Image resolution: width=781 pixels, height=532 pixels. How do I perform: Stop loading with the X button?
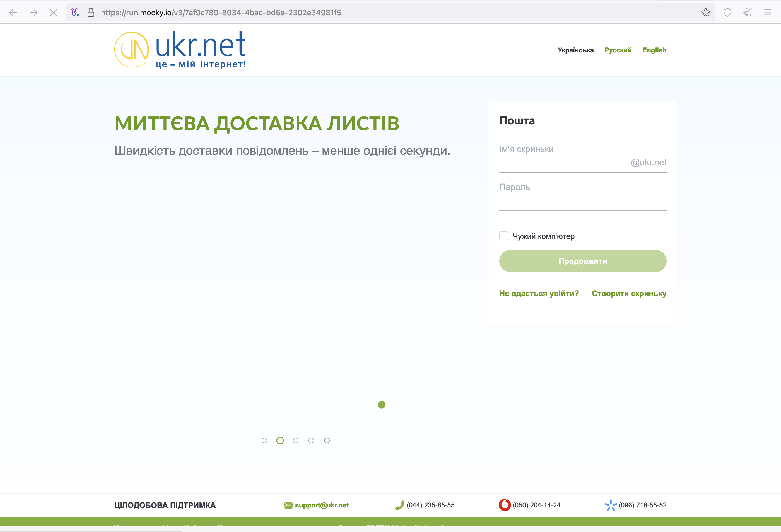click(54, 13)
